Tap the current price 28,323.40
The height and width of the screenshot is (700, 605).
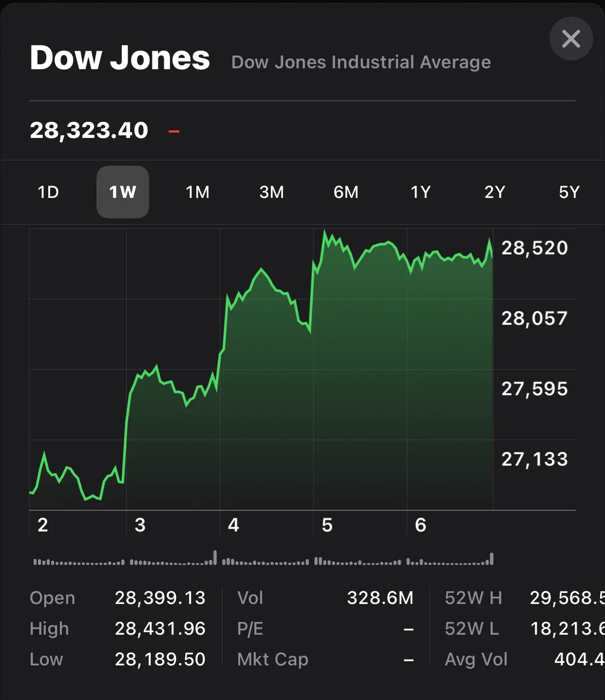[89, 130]
